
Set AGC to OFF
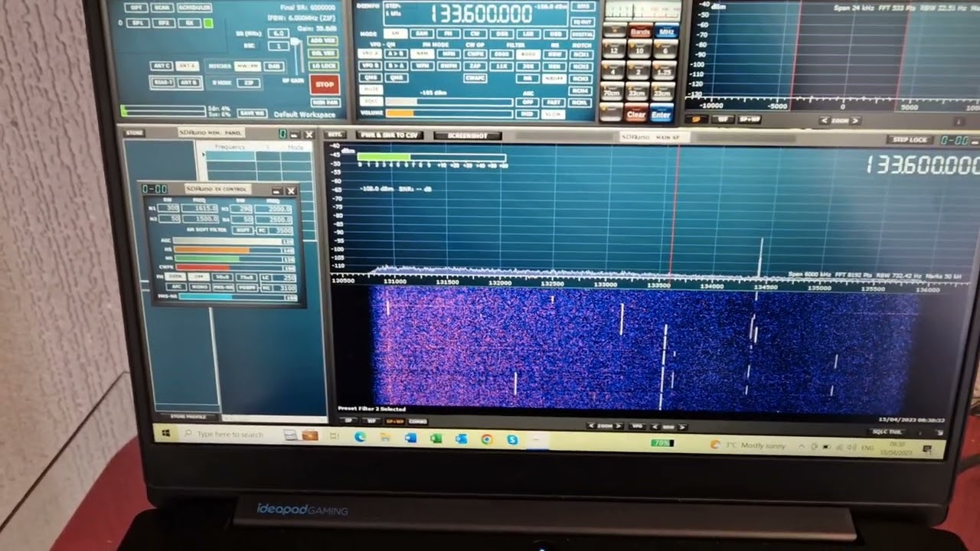528,102
